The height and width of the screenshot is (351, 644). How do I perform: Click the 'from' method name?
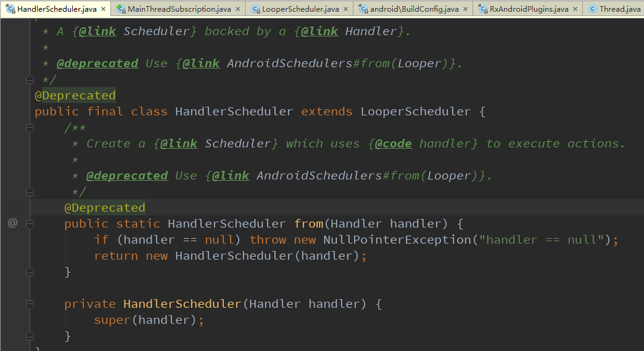tap(308, 223)
